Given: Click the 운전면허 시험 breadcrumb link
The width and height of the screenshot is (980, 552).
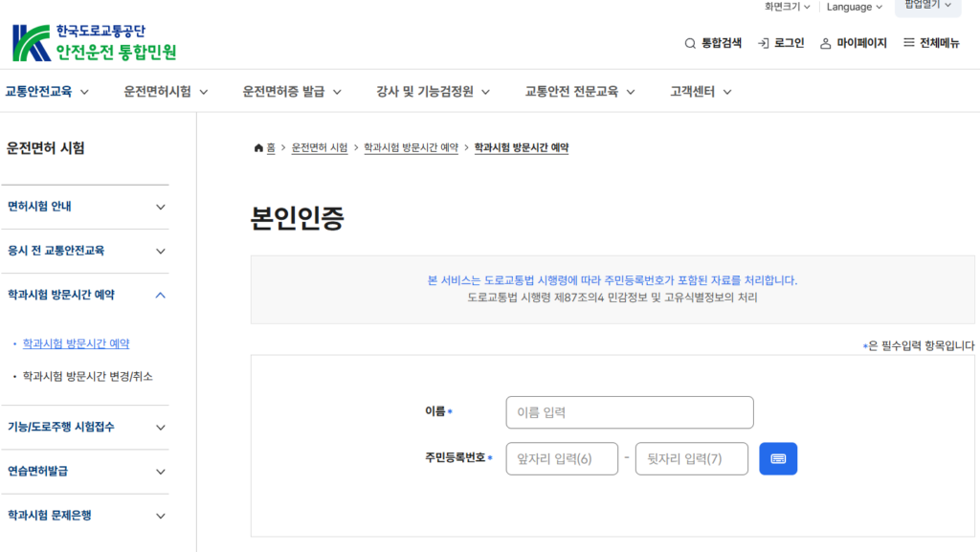Looking at the screenshot, I should point(320,148).
